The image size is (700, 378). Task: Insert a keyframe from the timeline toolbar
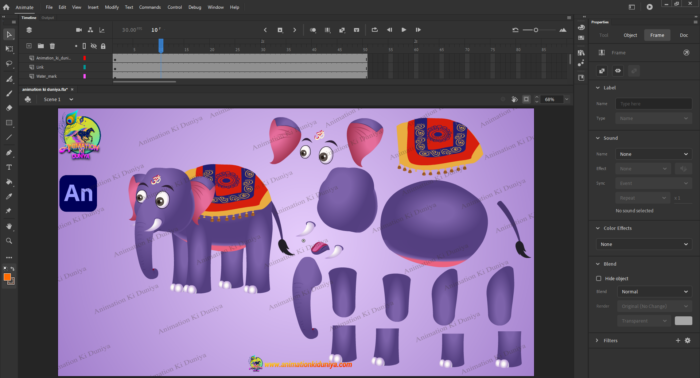(x=280, y=30)
